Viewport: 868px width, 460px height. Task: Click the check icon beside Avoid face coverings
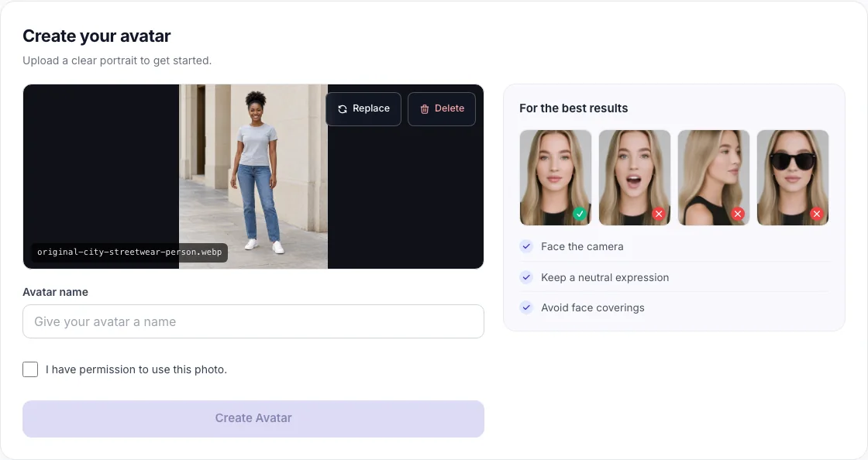coord(526,307)
